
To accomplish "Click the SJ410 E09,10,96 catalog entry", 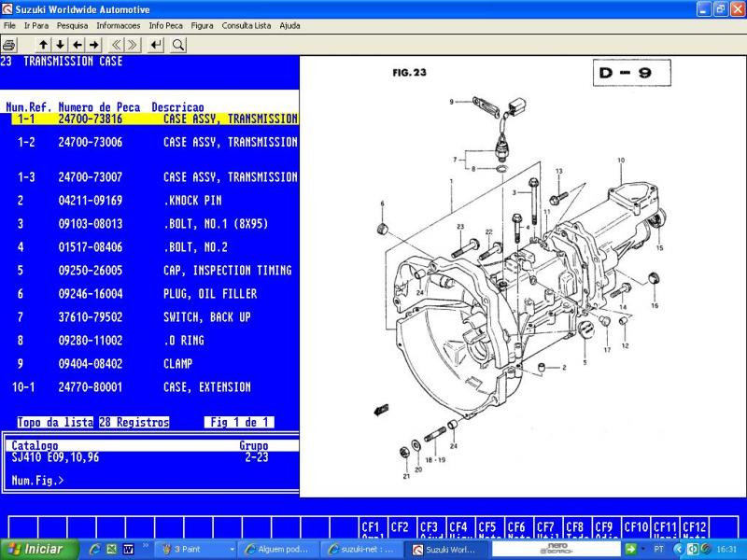I will coord(55,457).
